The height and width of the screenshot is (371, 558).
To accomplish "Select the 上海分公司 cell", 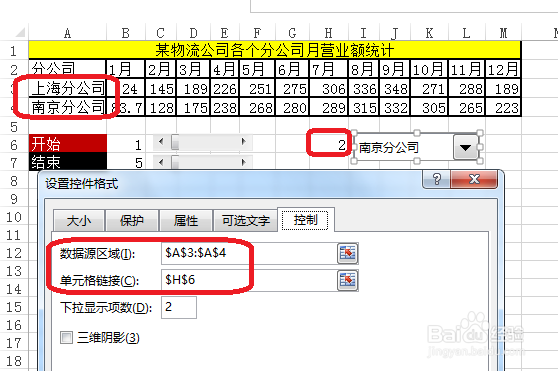I will pyautogui.click(x=68, y=88).
